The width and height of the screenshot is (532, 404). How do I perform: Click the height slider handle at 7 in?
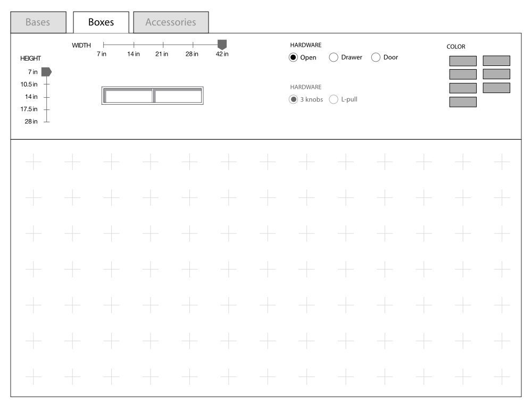(46, 72)
